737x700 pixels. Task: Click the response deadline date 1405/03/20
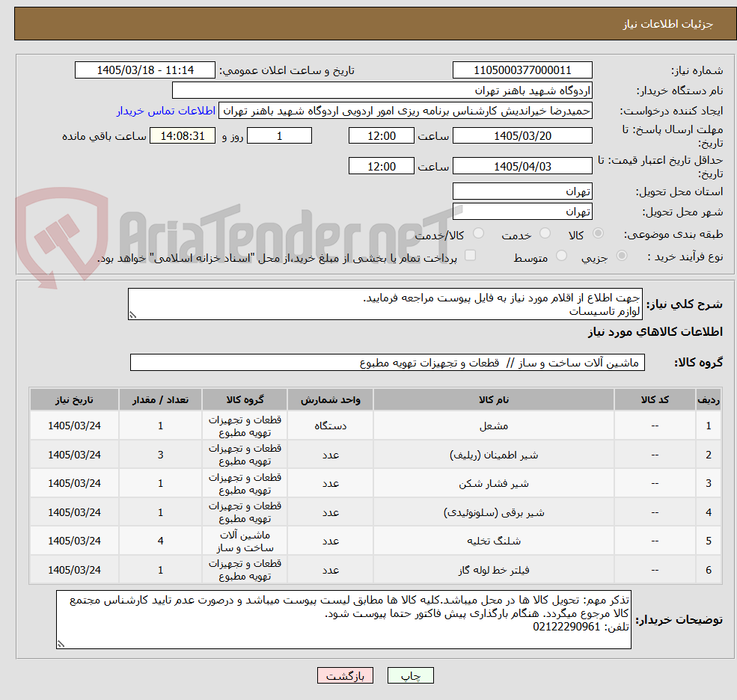click(522, 136)
